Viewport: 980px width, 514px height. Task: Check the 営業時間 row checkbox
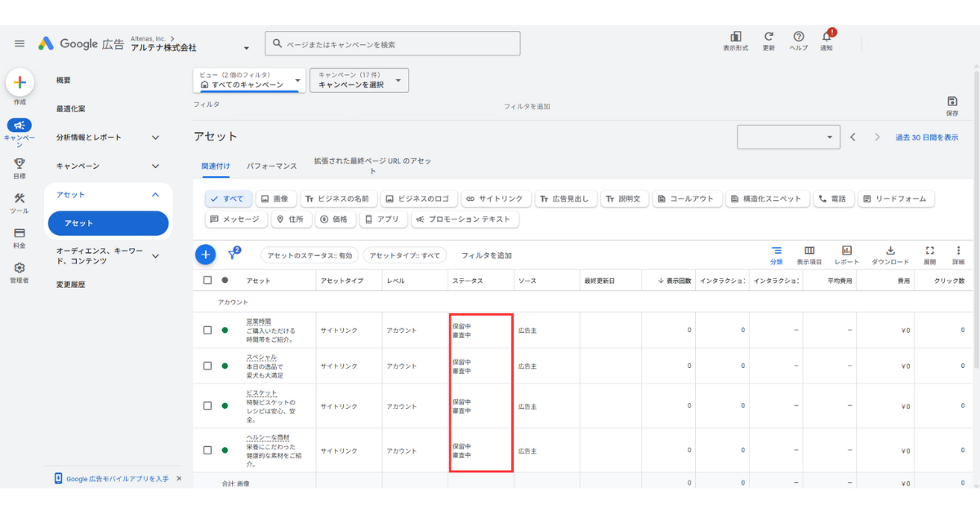tap(207, 330)
